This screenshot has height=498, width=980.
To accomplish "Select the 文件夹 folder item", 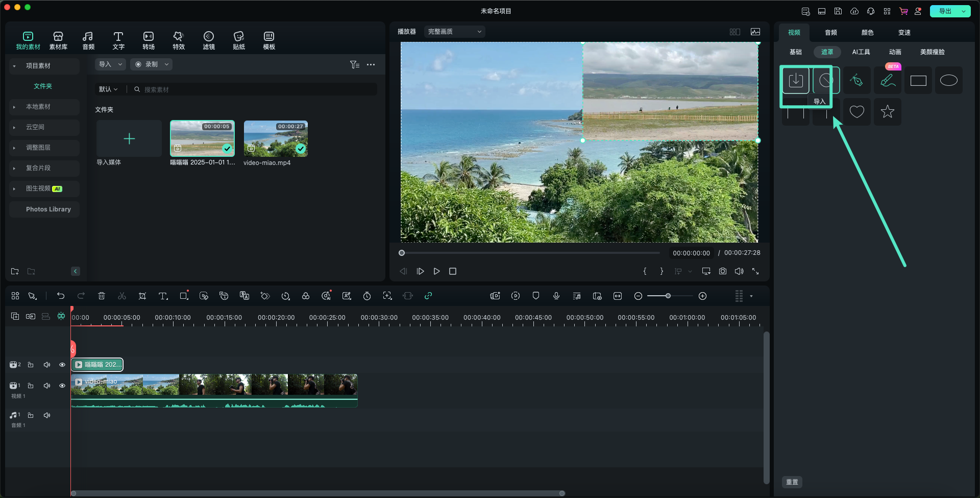I will (x=43, y=86).
